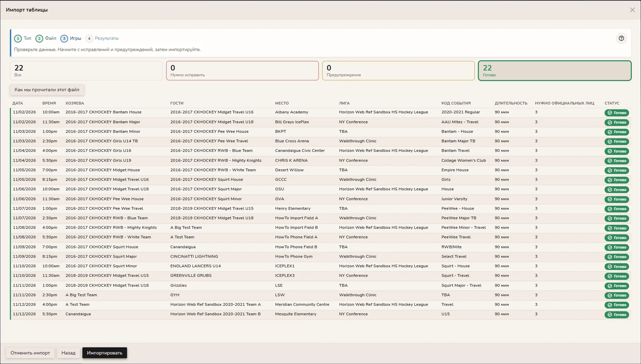Click Готово badge in HowTo Import Field A row
This screenshot has width=641, height=364.
617,218
